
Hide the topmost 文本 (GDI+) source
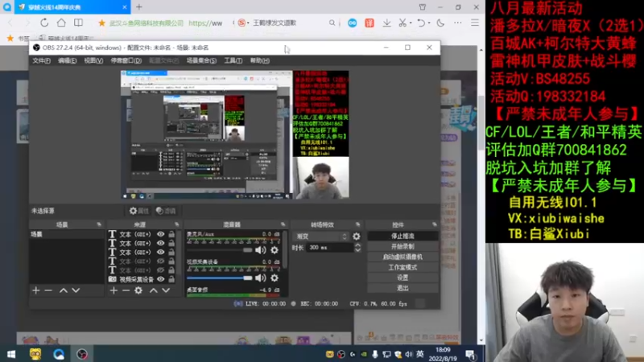point(160,234)
